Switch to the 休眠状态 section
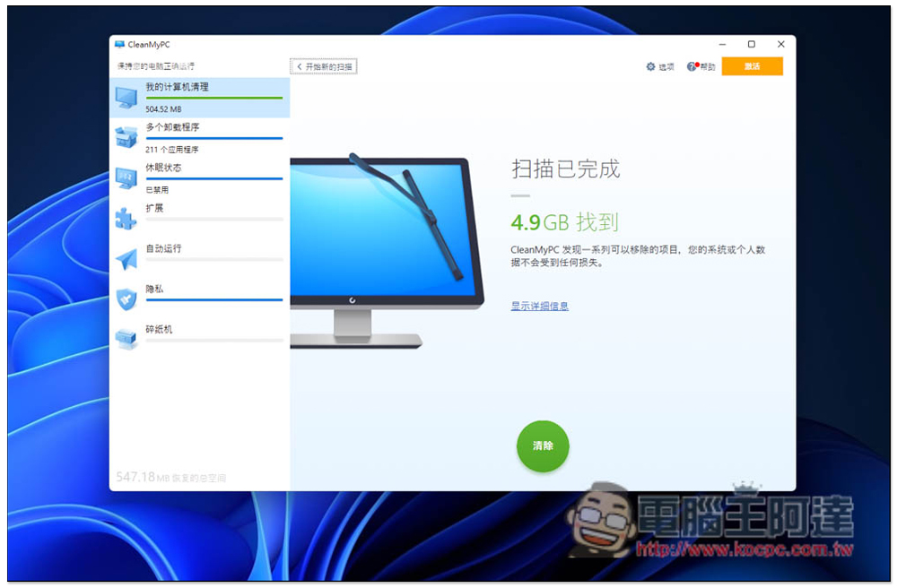 (x=200, y=178)
